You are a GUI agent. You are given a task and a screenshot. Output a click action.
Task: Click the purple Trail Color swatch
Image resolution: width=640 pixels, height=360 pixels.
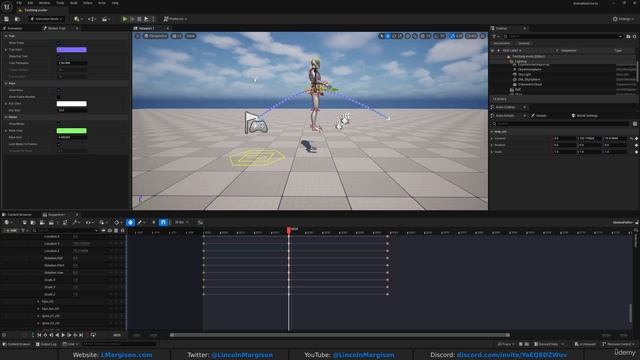coord(71,50)
